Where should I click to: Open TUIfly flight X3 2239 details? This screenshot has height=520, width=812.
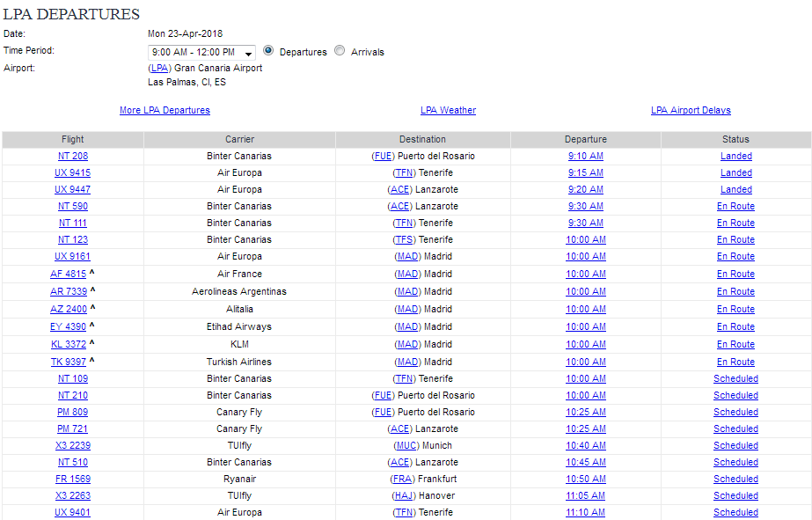pyautogui.click(x=72, y=445)
